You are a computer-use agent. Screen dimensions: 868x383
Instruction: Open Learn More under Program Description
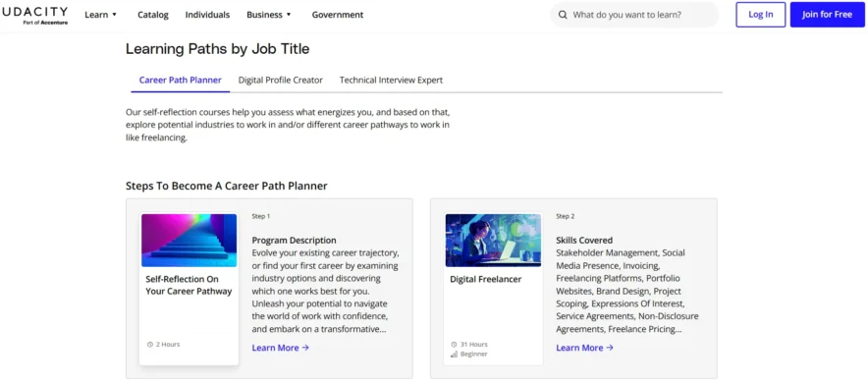pyautogui.click(x=281, y=348)
